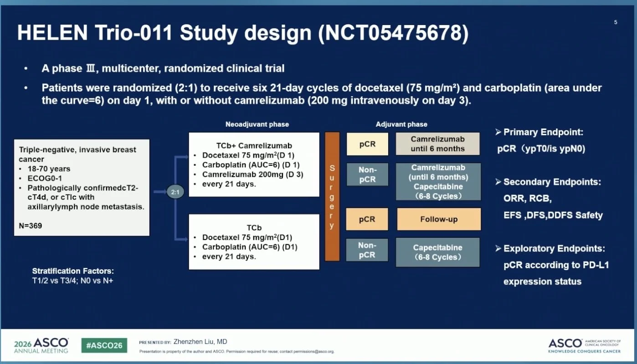Image resolution: width=637 pixels, height=364 pixels.
Task: Click the slide title HELEN Trio-011 Study design
Action: [242, 33]
